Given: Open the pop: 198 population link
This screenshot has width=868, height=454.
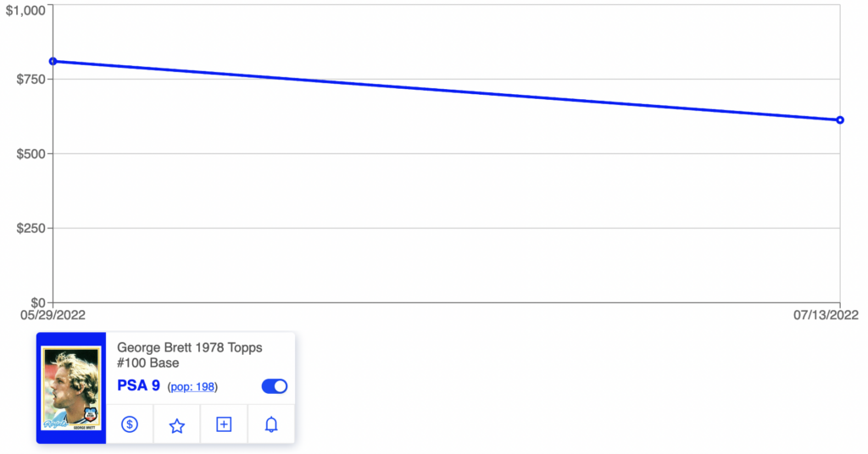Looking at the screenshot, I should [192, 386].
